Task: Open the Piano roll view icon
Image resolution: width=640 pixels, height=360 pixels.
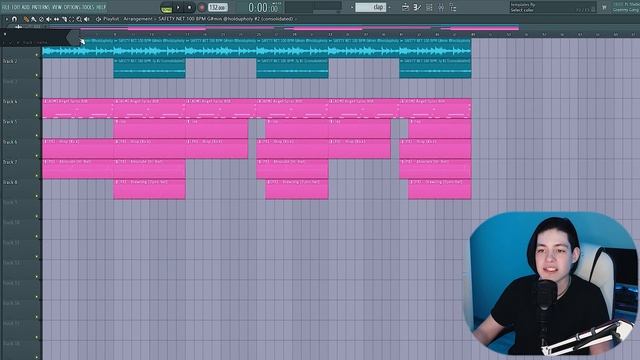Action: [417, 7]
